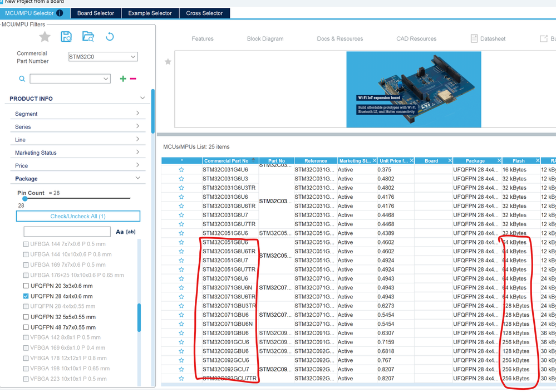Collapse the PRODUCT INFO section
Screen dimensions: 556x392
coord(142,98)
